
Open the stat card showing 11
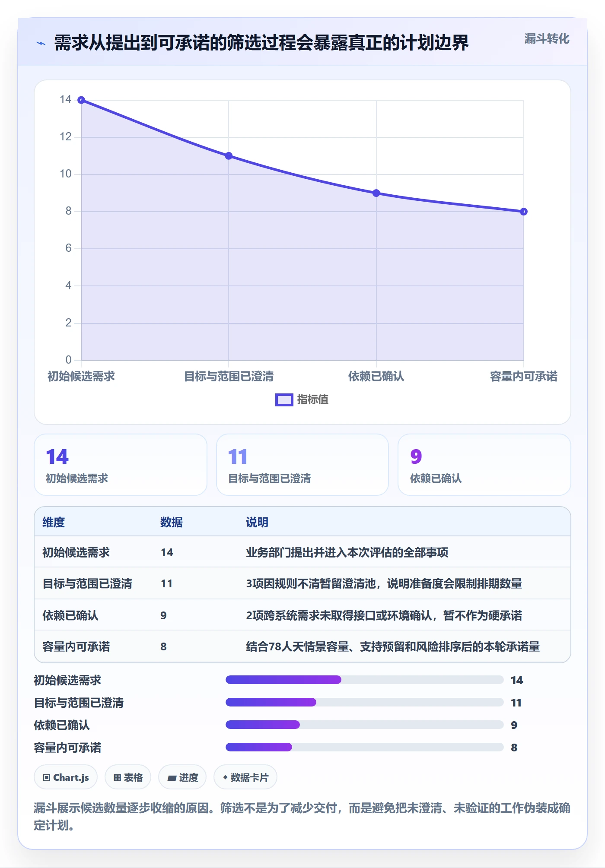[302, 465]
